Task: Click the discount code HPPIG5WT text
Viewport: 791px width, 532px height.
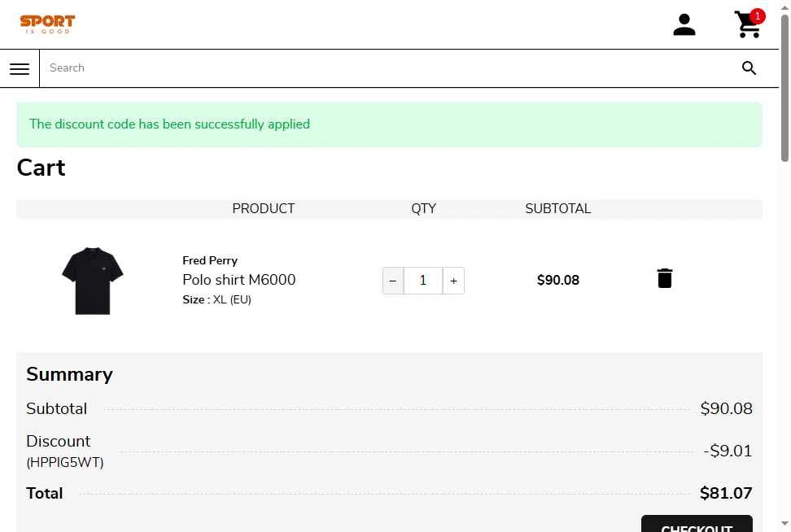Action: coord(65,462)
